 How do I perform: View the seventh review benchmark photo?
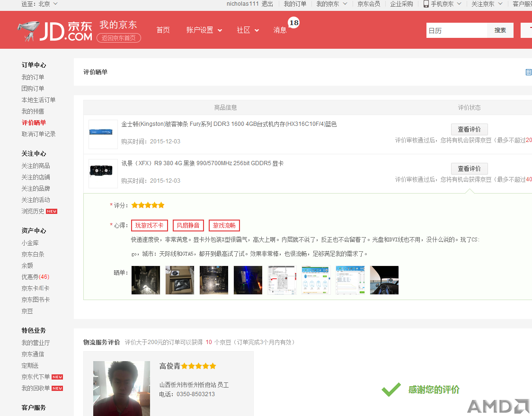coord(350,280)
